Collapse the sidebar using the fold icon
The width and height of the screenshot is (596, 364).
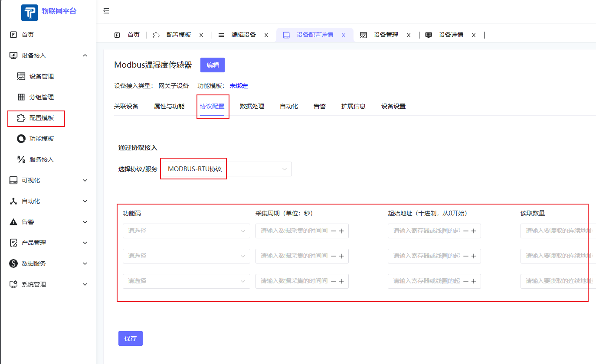[106, 11]
